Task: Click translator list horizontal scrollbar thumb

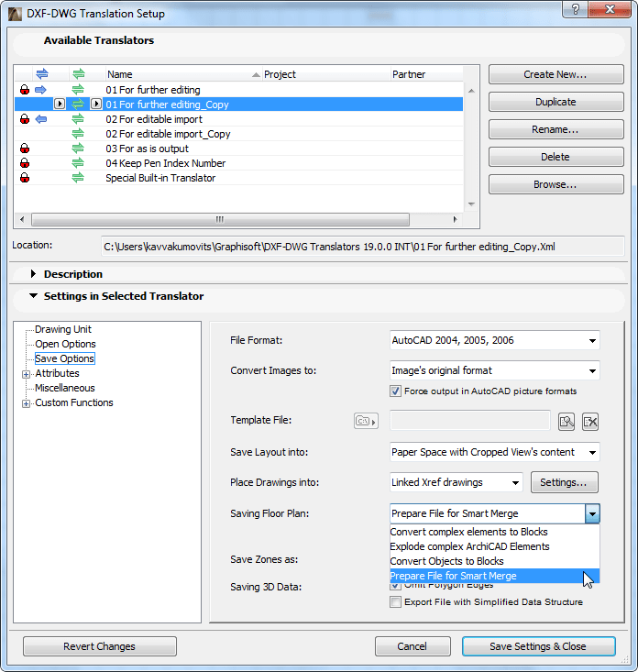Action: pyautogui.click(x=220, y=219)
